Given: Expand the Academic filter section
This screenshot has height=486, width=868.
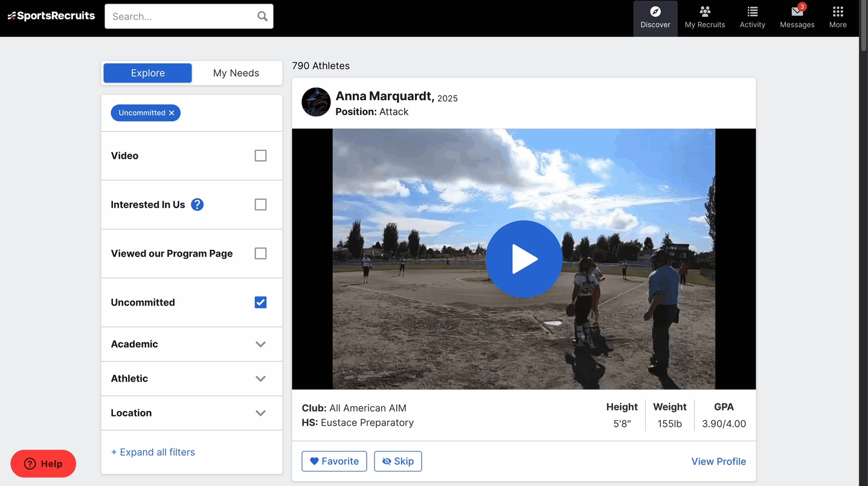Looking at the screenshot, I should point(260,344).
